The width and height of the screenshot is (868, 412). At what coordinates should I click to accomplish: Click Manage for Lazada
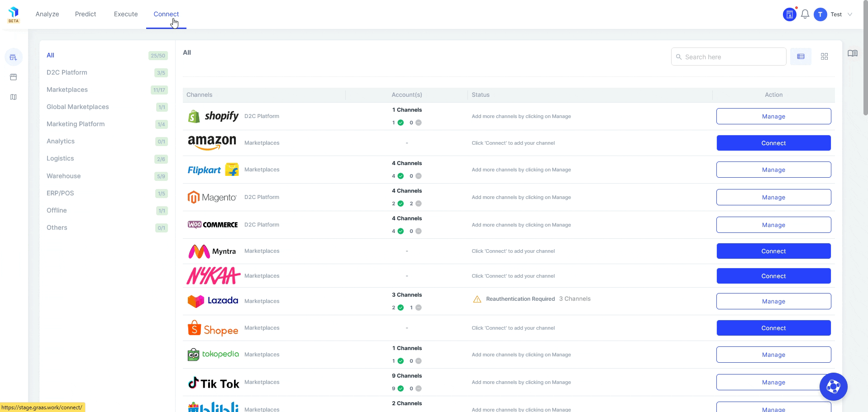click(x=773, y=301)
